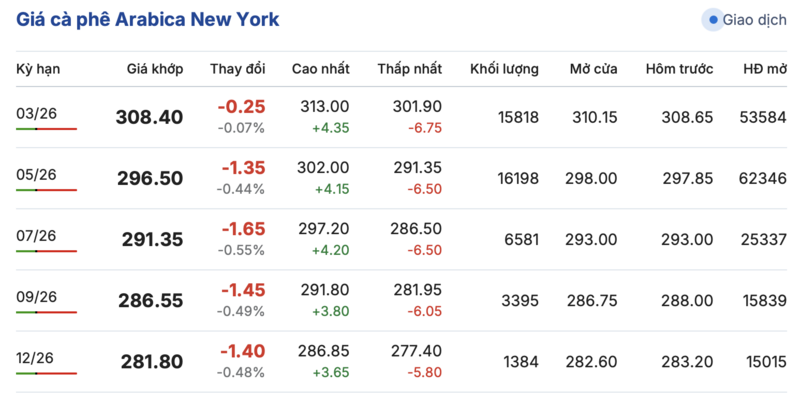Image resolution: width=800 pixels, height=402 pixels.
Task: Choose the 09/26 contract term
Action: 37,296
